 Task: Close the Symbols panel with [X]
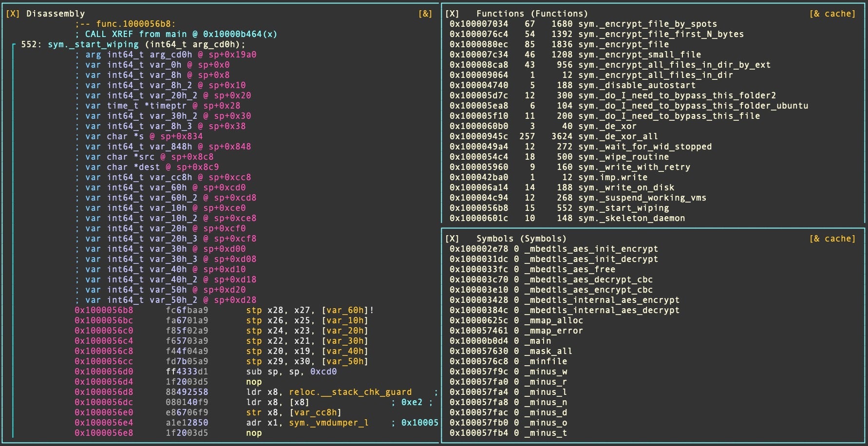click(x=452, y=239)
